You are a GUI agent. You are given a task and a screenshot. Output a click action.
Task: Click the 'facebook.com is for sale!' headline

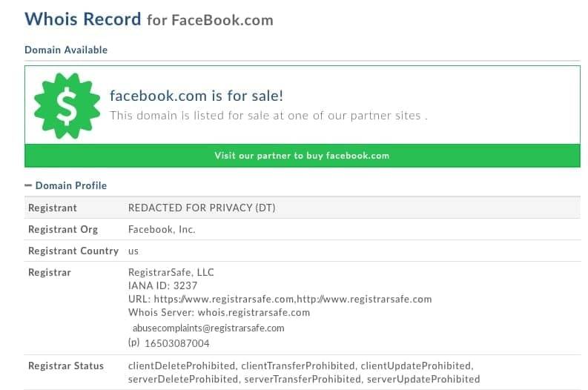tap(196, 96)
